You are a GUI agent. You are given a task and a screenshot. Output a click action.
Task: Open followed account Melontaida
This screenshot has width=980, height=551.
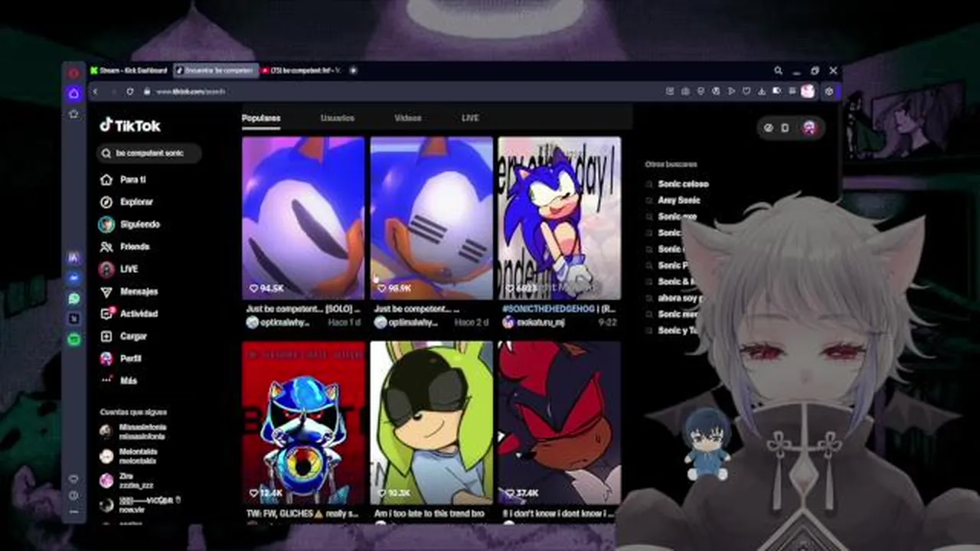128,456
